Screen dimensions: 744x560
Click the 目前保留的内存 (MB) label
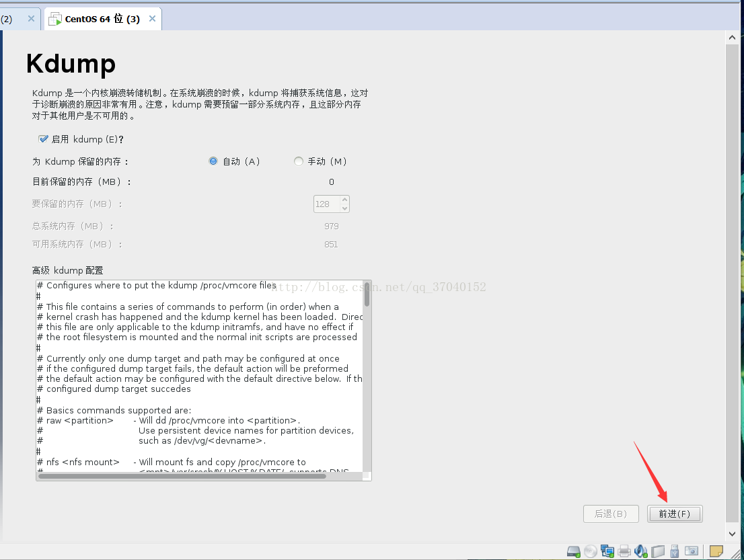point(81,182)
